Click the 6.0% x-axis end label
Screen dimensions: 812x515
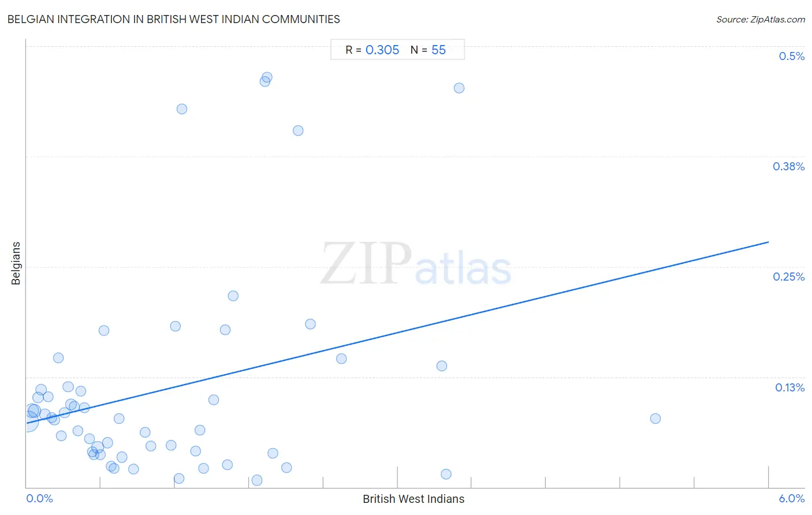coord(791,498)
